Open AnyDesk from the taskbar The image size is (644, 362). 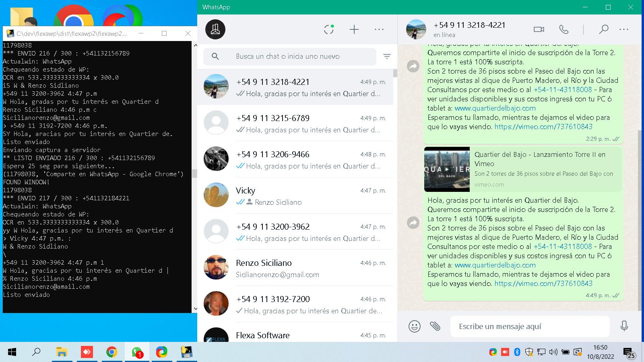[87, 352]
